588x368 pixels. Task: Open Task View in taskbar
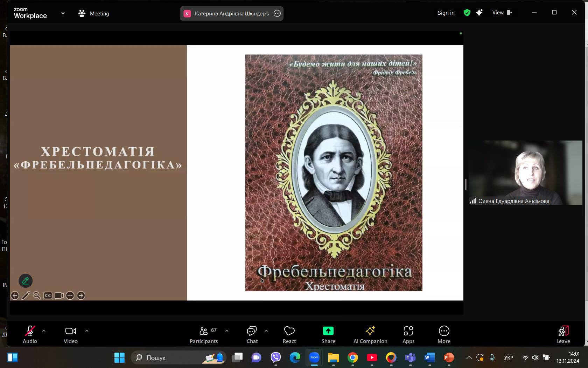(x=238, y=357)
